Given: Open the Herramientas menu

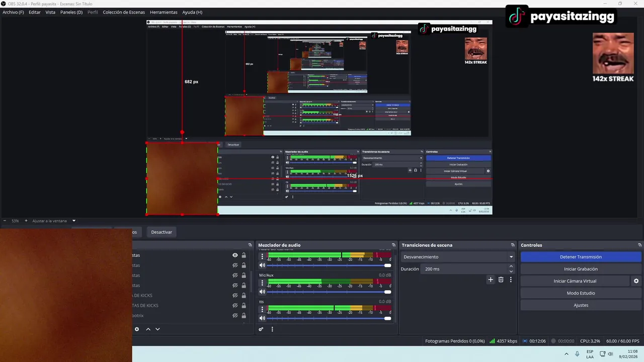Looking at the screenshot, I should [164, 12].
